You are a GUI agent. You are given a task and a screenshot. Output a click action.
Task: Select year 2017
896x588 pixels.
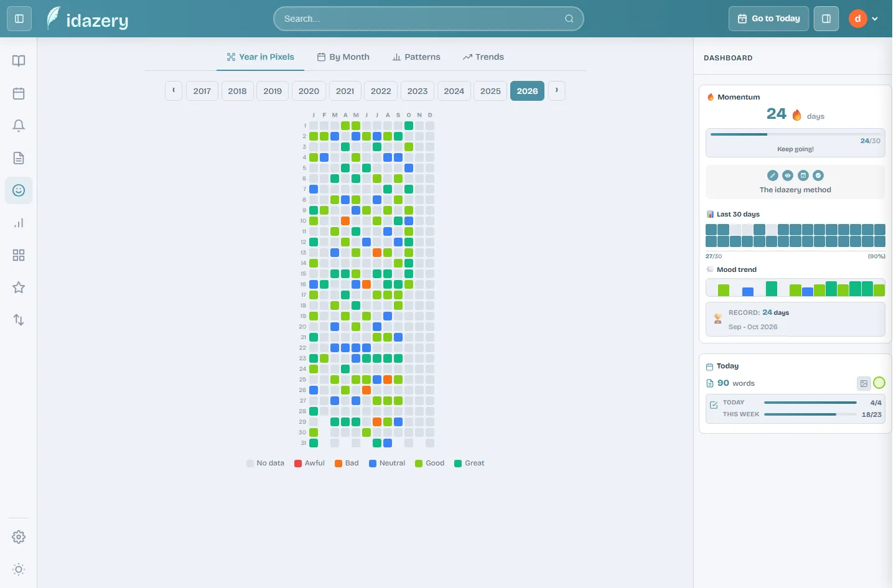[202, 91]
